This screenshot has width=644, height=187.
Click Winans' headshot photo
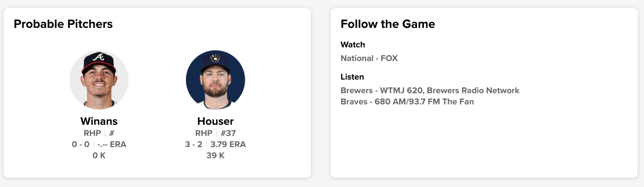(99, 80)
